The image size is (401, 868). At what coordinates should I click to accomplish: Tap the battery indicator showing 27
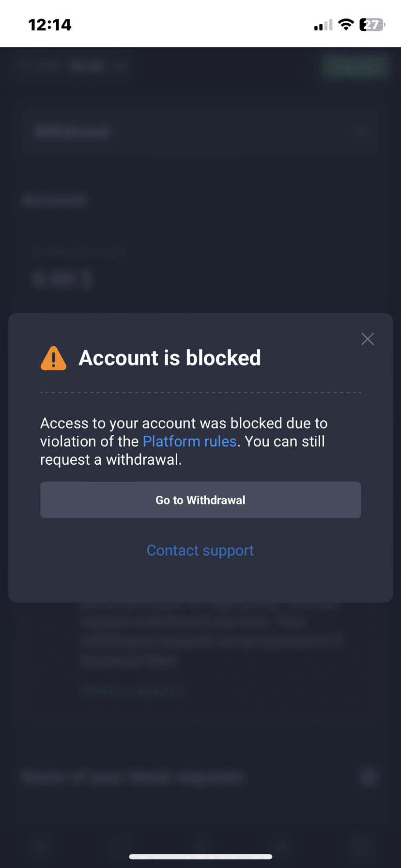pyautogui.click(x=372, y=25)
